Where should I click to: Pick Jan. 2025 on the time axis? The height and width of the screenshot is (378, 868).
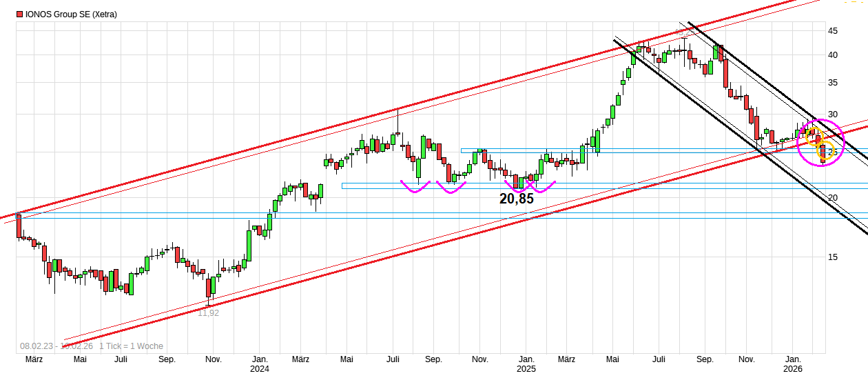526,364
